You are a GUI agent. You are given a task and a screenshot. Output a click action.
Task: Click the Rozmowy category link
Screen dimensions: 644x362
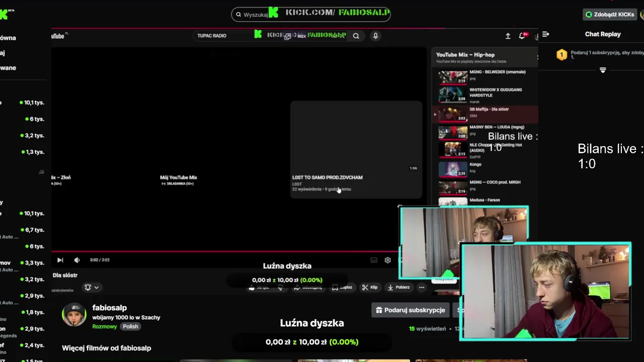point(105,326)
